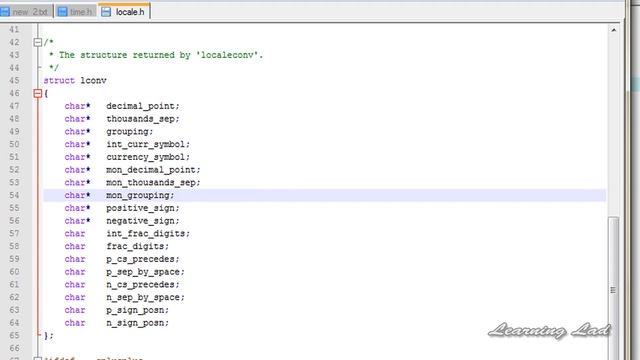
Task: Collapse the struct lconv fold at line 46
Action: 38,93
